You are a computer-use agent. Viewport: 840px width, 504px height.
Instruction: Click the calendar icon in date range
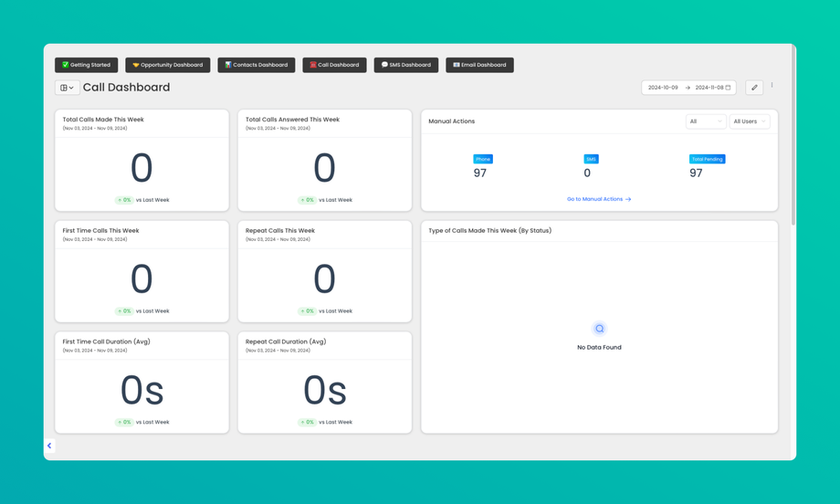coord(728,88)
